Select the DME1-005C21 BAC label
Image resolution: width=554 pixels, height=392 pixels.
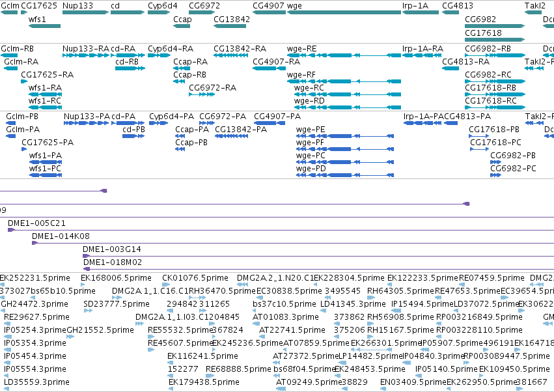[36, 223]
